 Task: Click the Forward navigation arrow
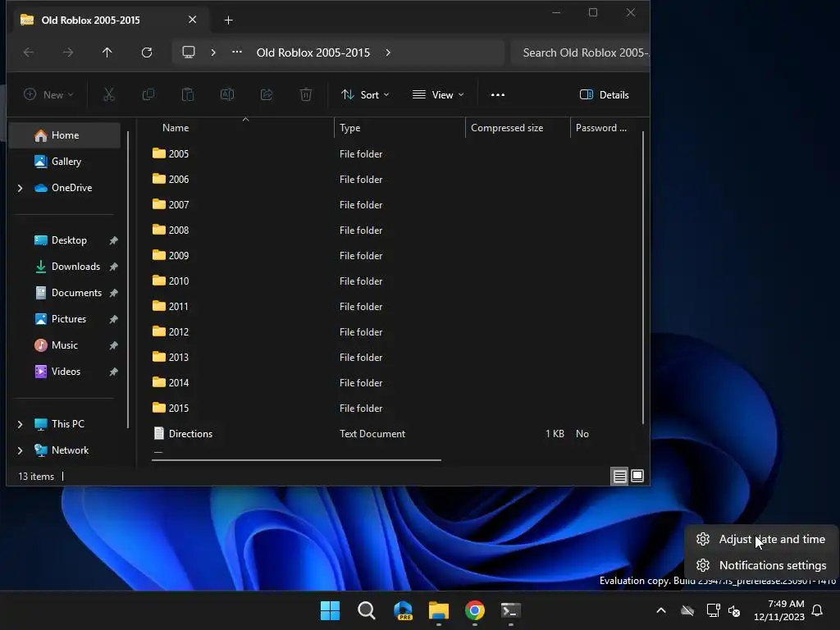coord(68,52)
